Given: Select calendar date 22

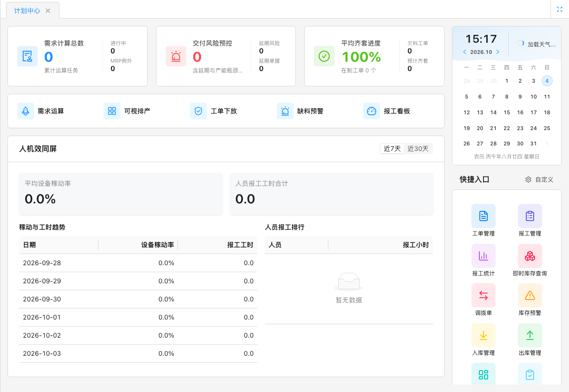Looking at the screenshot, I should (507, 128).
